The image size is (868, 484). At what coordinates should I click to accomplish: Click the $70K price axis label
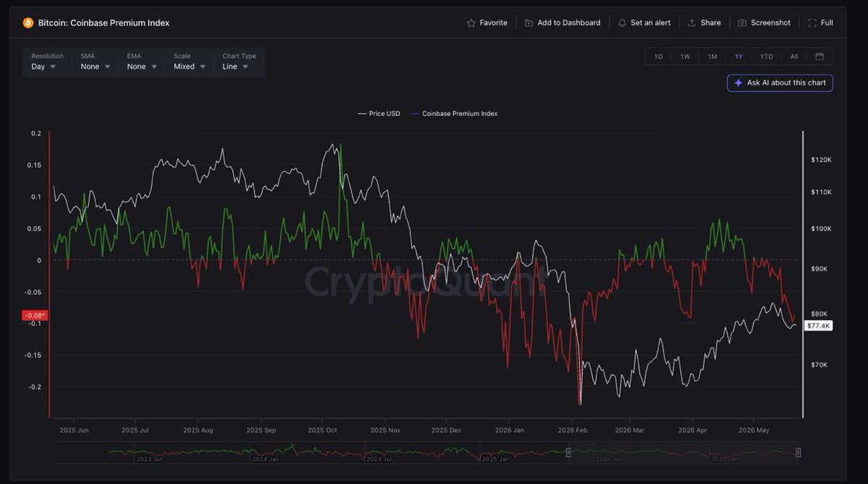pos(819,365)
